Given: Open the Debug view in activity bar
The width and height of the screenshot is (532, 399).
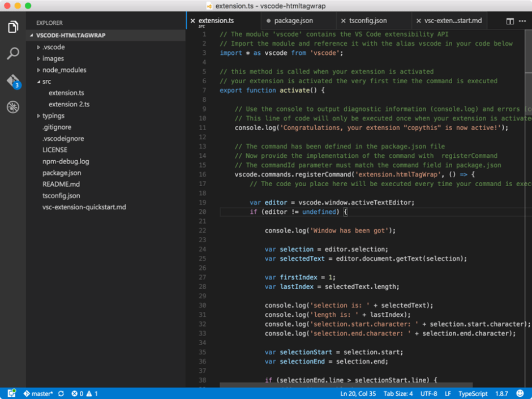Looking at the screenshot, I should pos(13,107).
